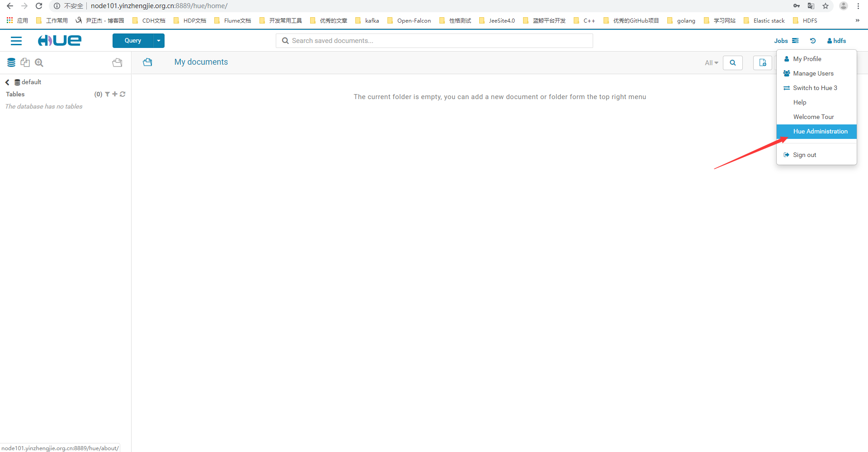Filter the tables list
Screen dimensions: 868x452
click(107, 94)
